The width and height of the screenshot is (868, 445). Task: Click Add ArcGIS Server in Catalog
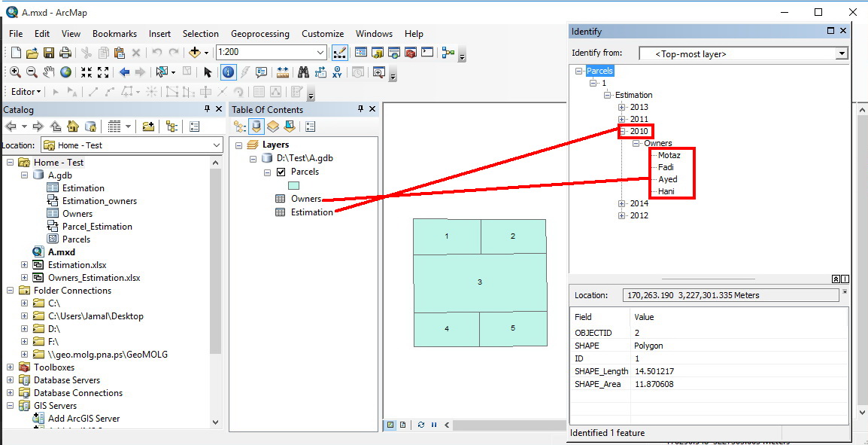click(84, 419)
